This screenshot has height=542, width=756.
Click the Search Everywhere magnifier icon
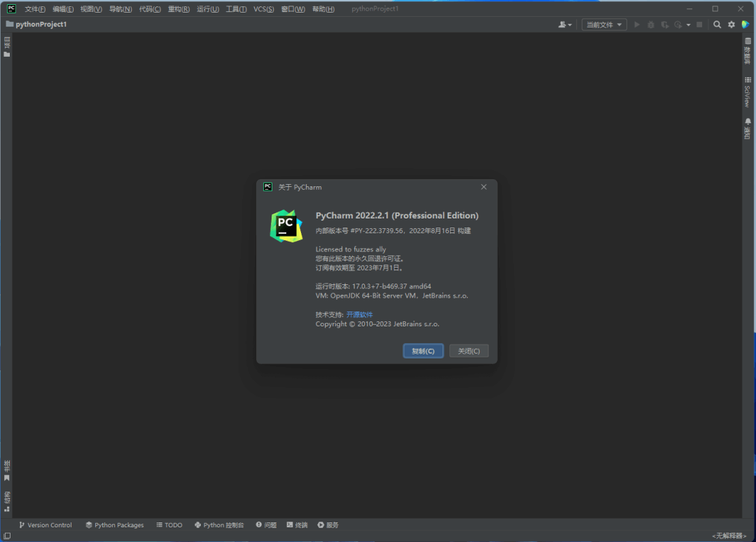[x=717, y=25]
